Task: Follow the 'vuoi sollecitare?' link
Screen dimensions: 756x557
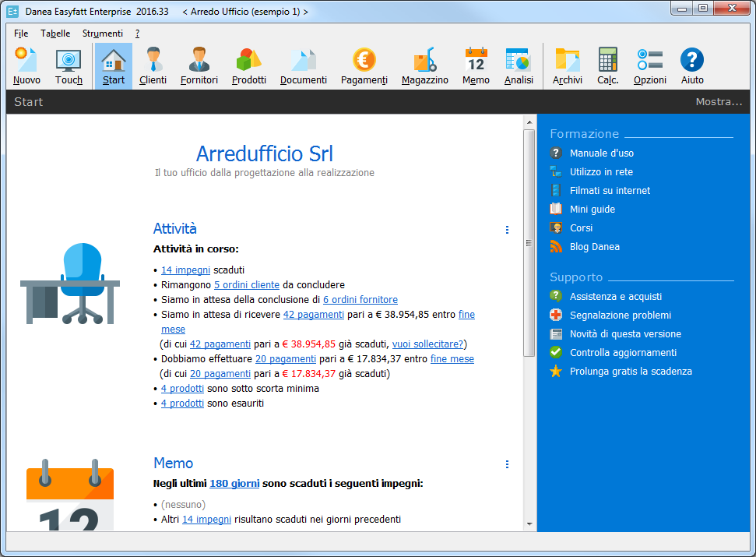Action: click(x=429, y=344)
